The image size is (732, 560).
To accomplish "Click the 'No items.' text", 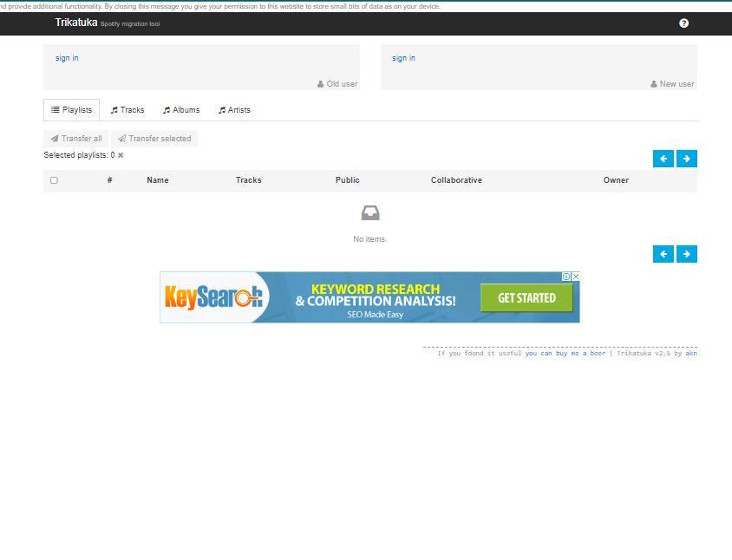I will click(x=369, y=239).
